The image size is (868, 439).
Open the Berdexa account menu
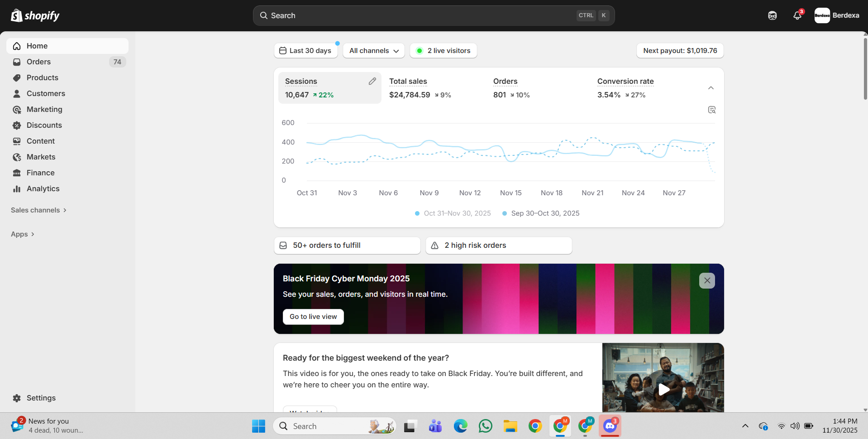pos(837,15)
